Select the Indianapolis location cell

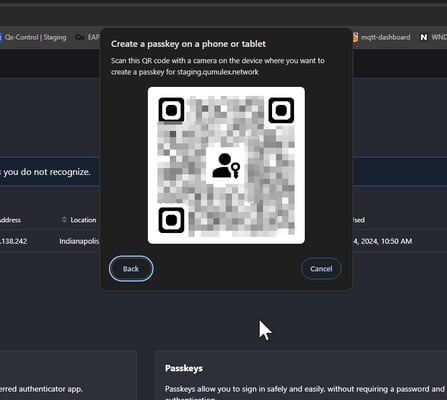click(x=79, y=241)
